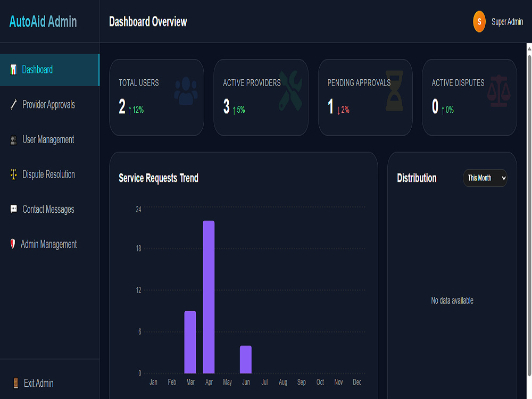Image resolution: width=532 pixels, height=399 pixels.
Task: Click the Pending Approvals hourglass icon
Action: 394,90
